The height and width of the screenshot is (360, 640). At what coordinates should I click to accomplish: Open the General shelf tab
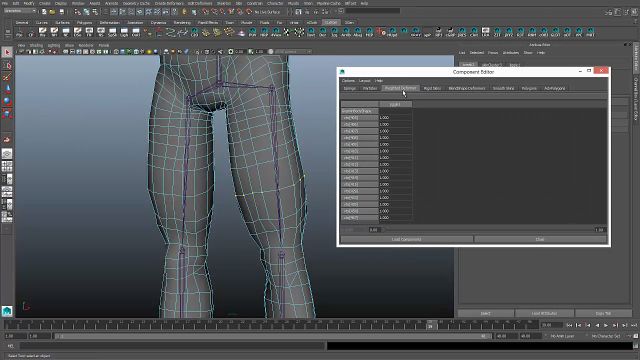tap(22, 22)
